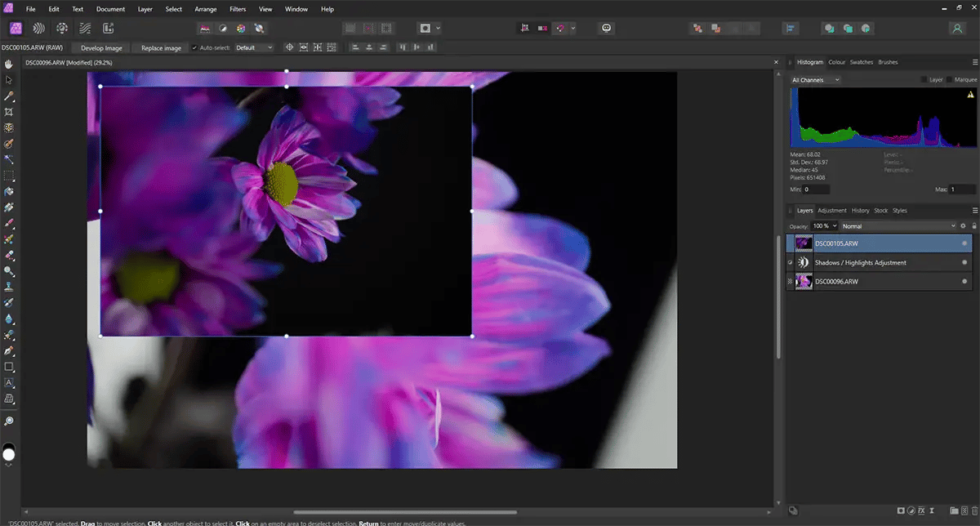The width and height of the screenshot is (980, 526).
Task: Apply Auto Colours from toolbar
Action: pyautogui.click(x=241, y=28)
